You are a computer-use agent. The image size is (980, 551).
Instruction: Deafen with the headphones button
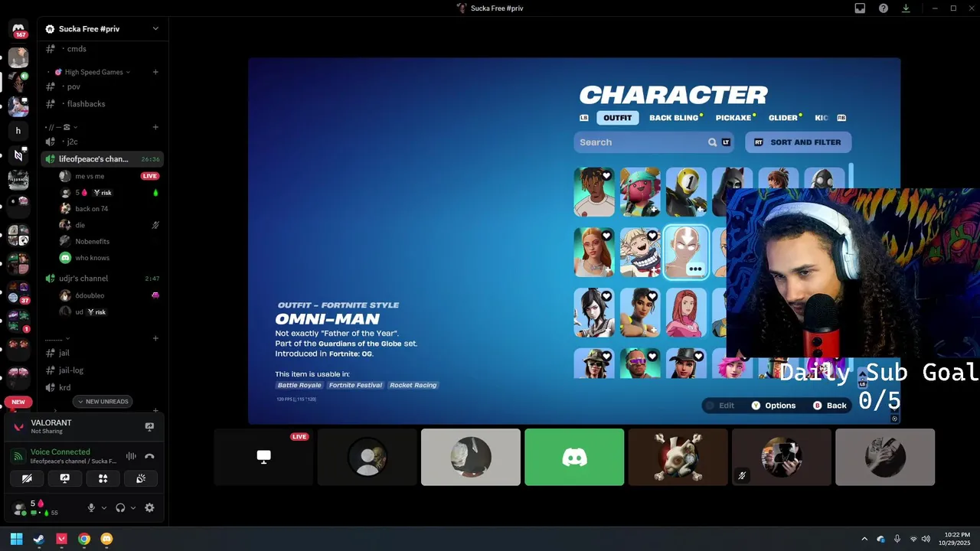[120, 507]
